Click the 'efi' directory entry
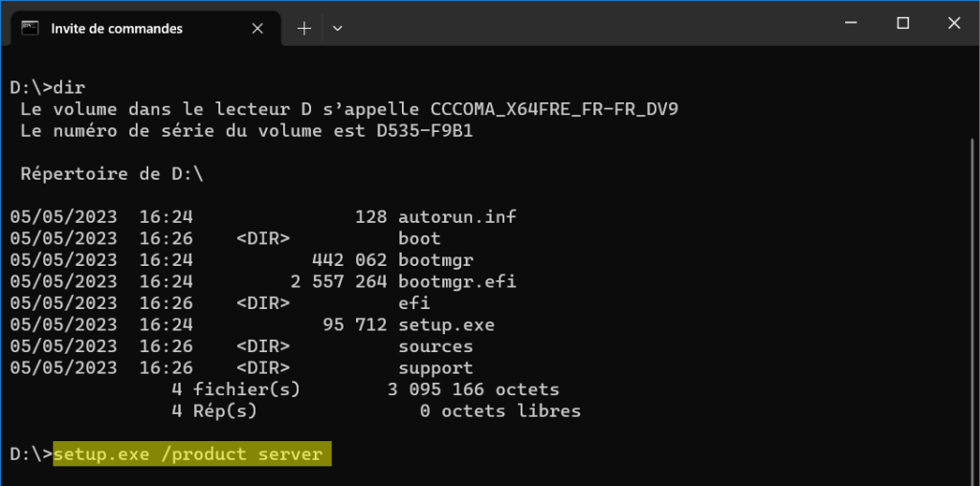Screen dimensions: 980x486 tap(413, 303)
